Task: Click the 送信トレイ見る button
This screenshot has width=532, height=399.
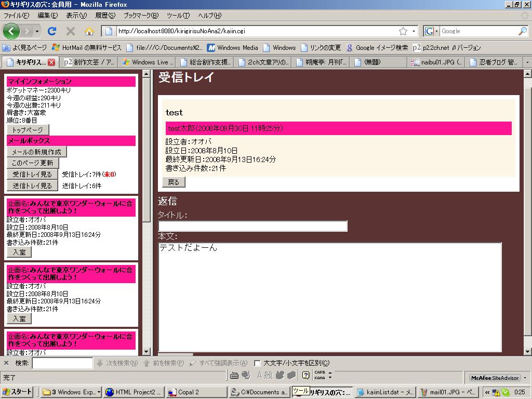Action: [32, 185]
